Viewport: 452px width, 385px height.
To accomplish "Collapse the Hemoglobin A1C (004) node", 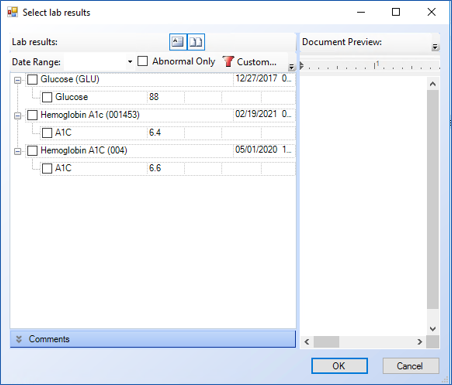I will point(17,151).
